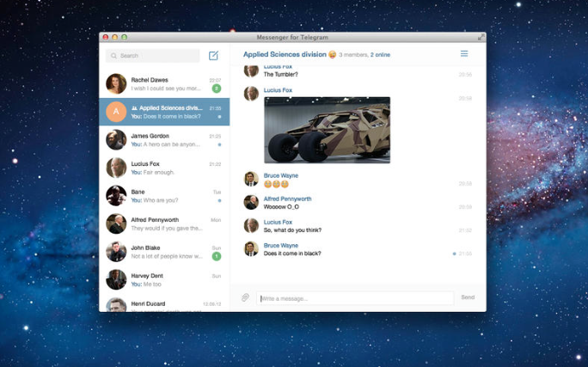
Task: Click the fullscreen arrows in title bar
Action: [481, 37]
